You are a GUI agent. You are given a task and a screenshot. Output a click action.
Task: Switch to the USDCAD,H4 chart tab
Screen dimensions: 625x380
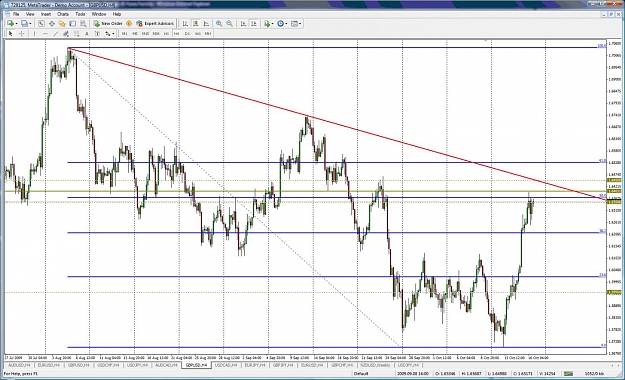point(226,365)
